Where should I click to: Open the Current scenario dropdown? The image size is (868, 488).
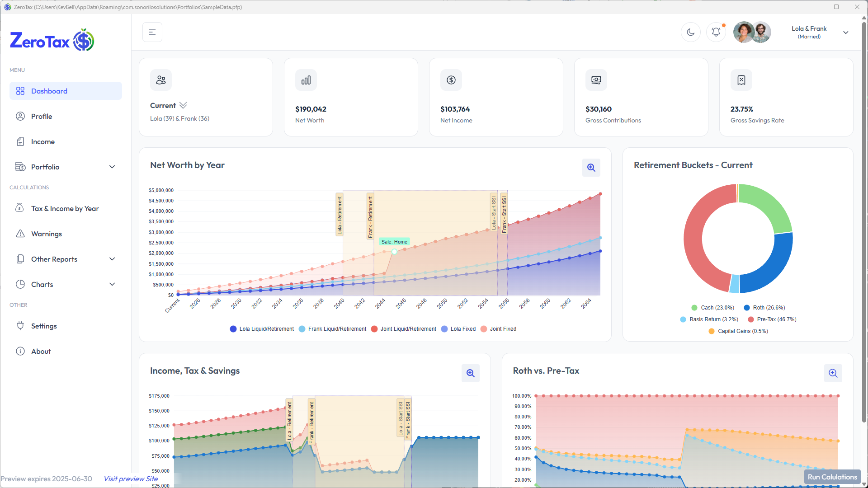pos(183,105)
